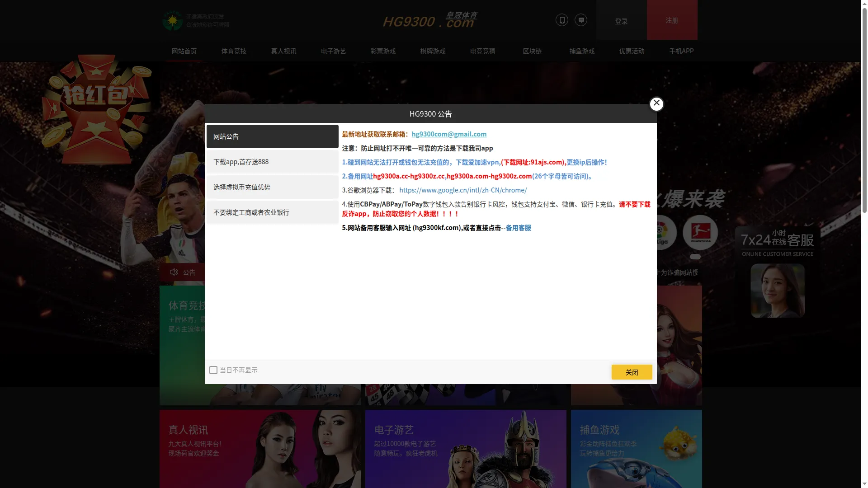
Task: Click the 登录 login button
Action: pyautogui.click(x=621, y=20)
